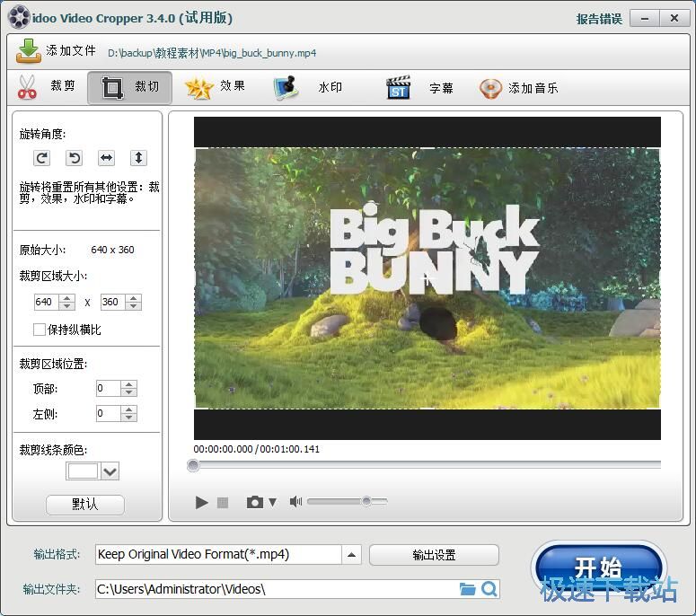Open the 字幕 subtitle tab

(420, 87)
